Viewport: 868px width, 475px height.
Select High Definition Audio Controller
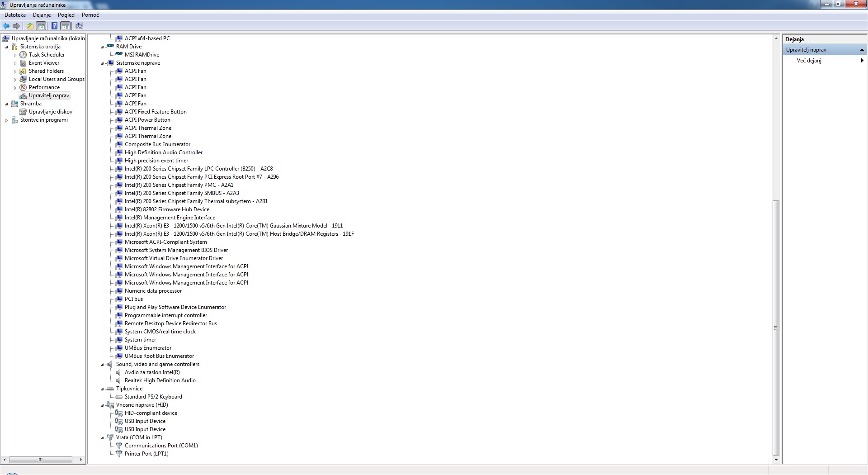click(x=164, y=152)
